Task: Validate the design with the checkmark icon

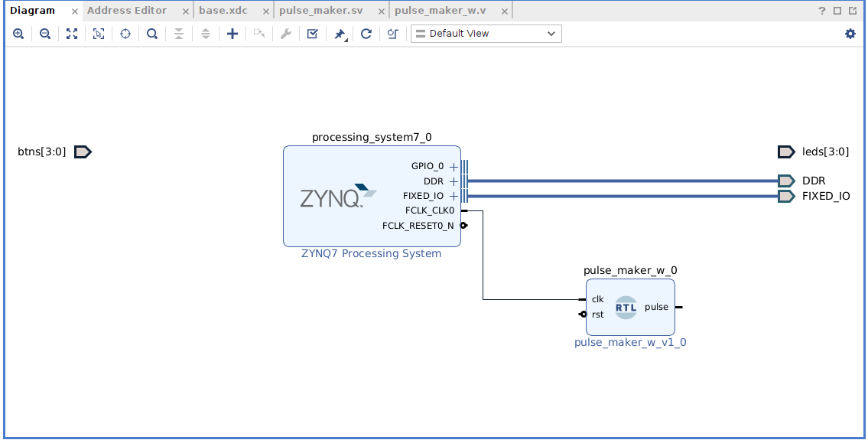Action: (x=312, y=34)
